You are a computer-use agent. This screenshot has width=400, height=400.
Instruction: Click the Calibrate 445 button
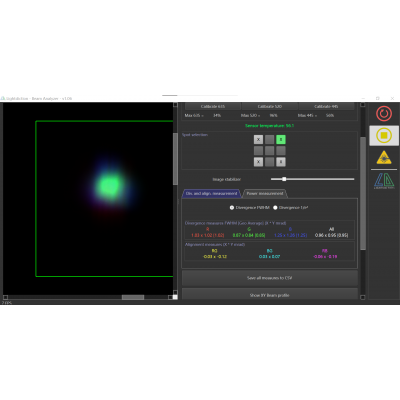point(326,106)
